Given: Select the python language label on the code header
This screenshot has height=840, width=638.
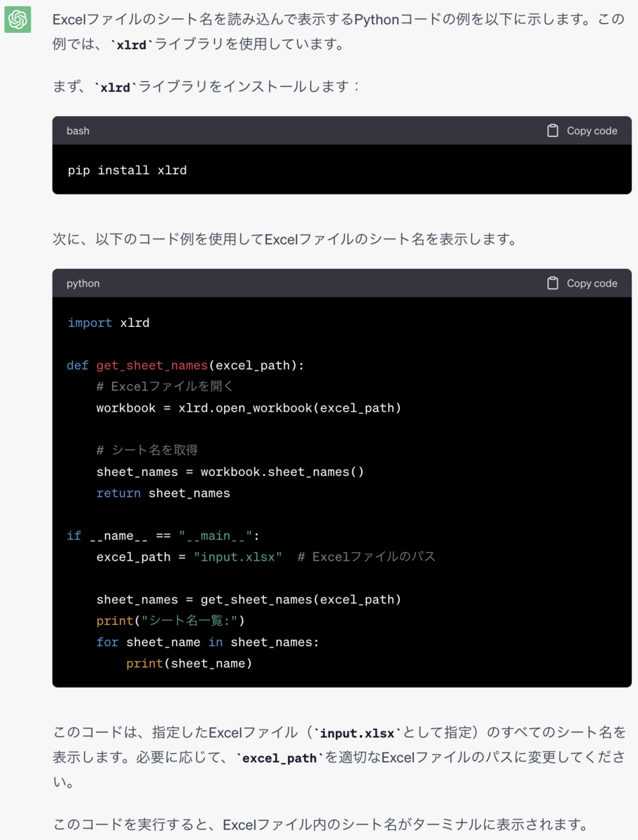Looking at the screenshot, I should (x=83, y=283).
